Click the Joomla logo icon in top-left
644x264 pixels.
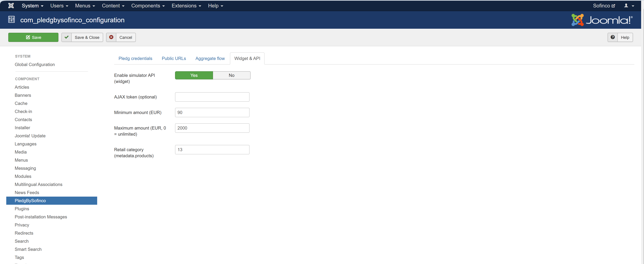(11, 6)
